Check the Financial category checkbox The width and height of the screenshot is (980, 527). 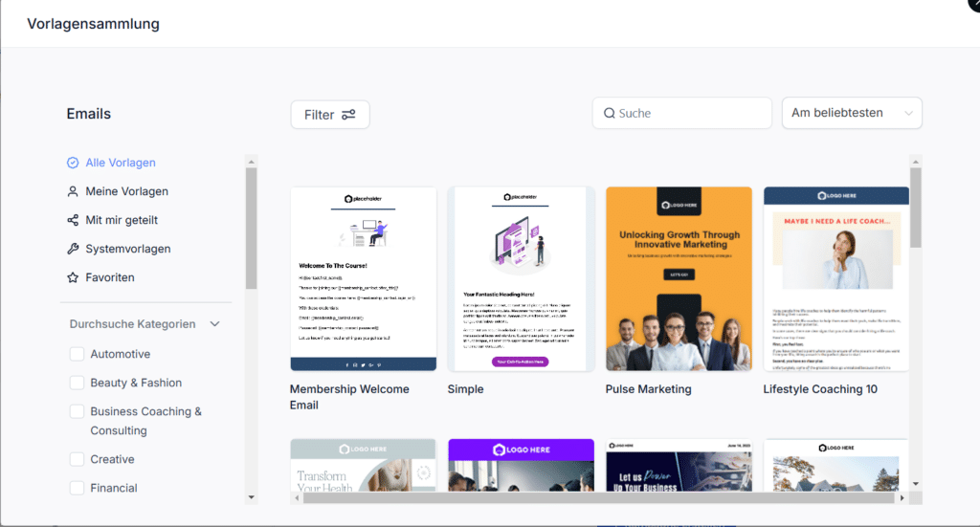pos(77,488)
